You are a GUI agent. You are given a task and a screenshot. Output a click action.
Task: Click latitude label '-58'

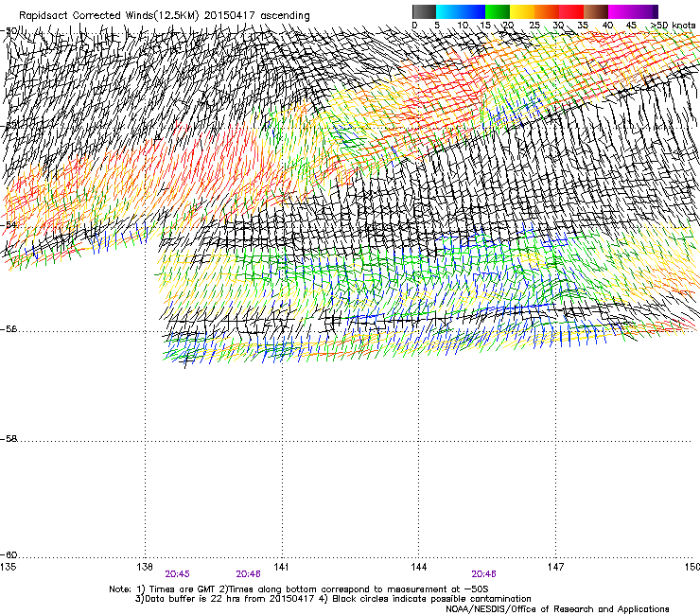point(9,439)
